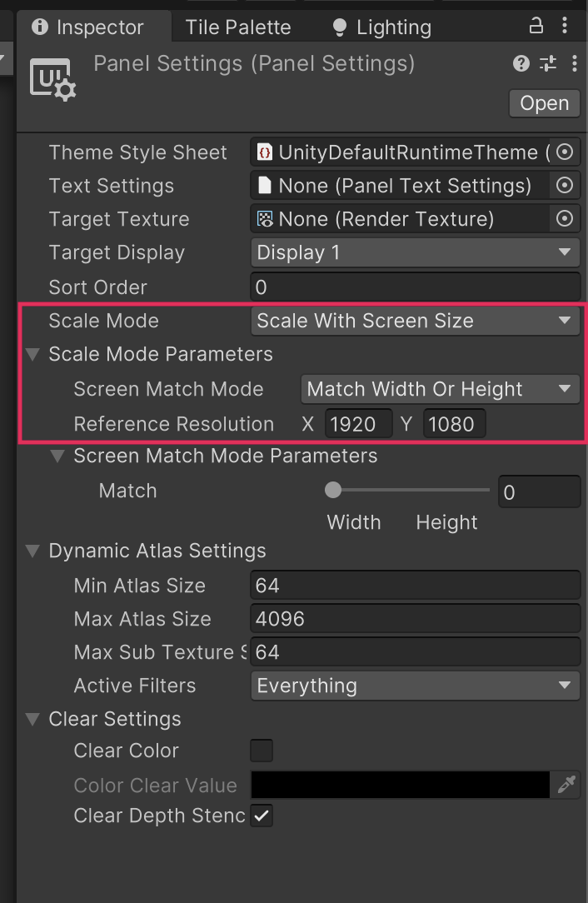This screenshot has width=588, height=903.
Task: Open the Panel Settings help reference icon
Action: 521,64
